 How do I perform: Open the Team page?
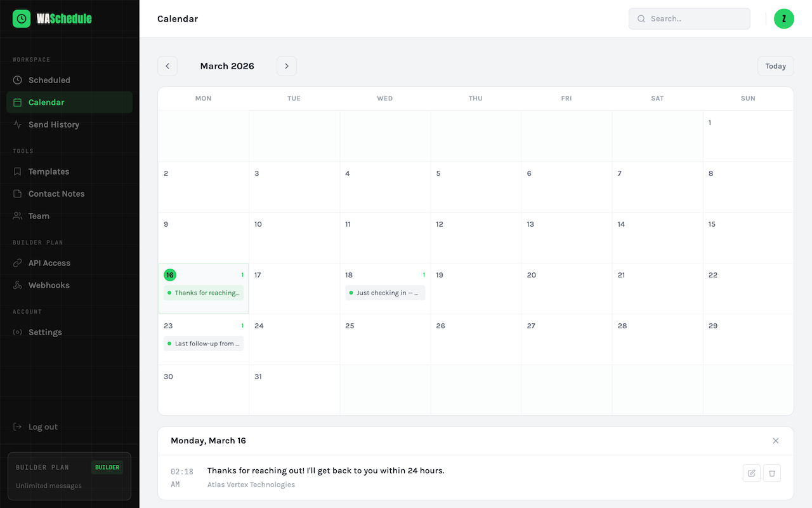pos(70,216)
